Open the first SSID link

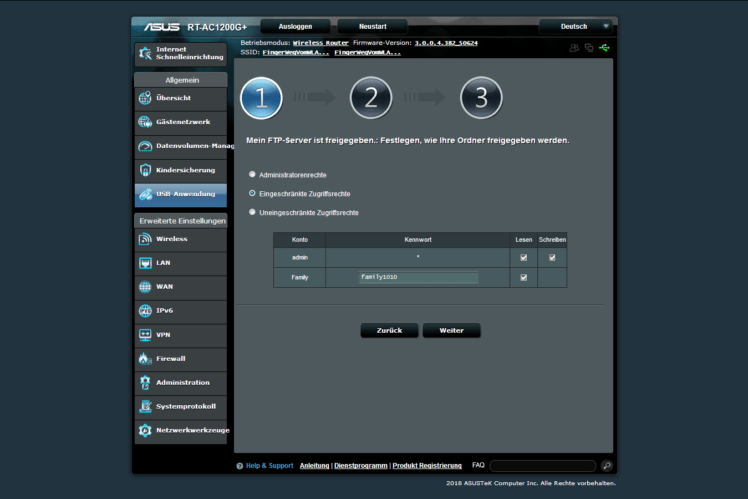click(296, 52)
